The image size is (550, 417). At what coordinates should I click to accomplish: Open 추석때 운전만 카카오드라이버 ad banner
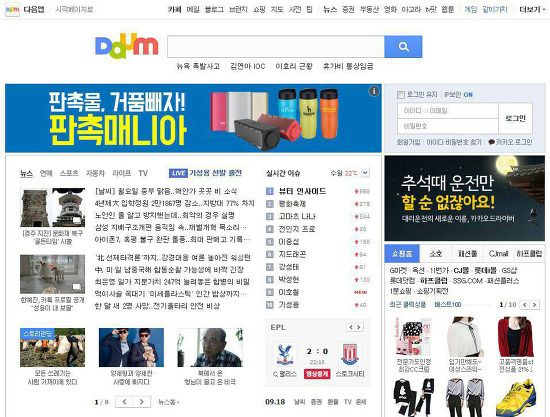pyautogui.click(x=465, y=198)
